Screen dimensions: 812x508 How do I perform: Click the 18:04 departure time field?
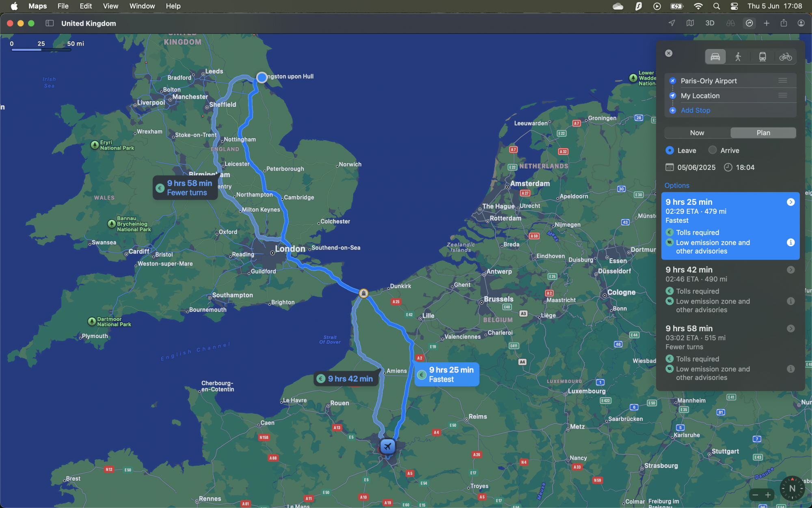pyautogui.click(x=745, y=167)
